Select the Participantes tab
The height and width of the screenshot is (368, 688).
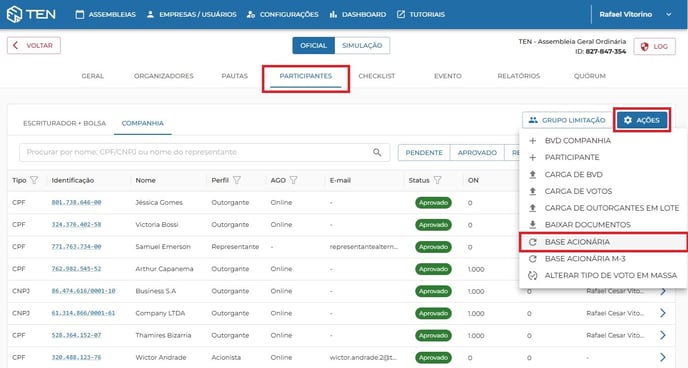306,76
